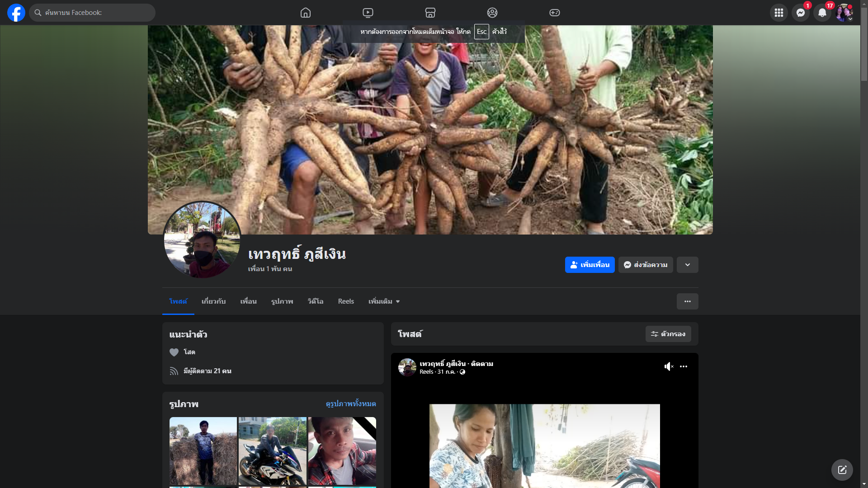Unmute the reel sound toggle
This screenshot has height=488, width=868.
click(669, 366)
